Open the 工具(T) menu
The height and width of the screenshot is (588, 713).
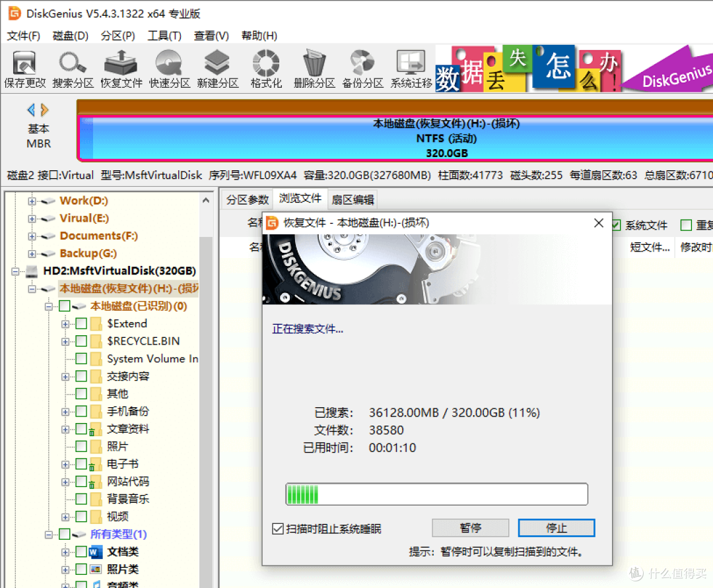(164, 36)
